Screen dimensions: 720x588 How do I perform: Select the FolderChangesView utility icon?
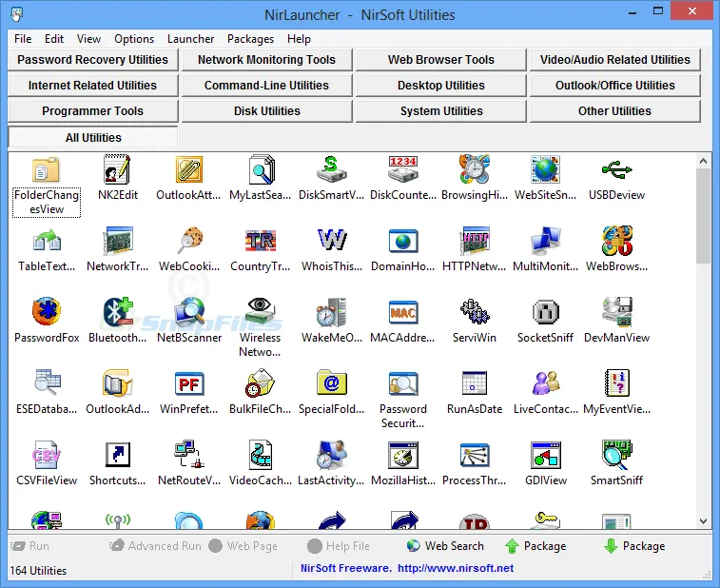point(47,170)
